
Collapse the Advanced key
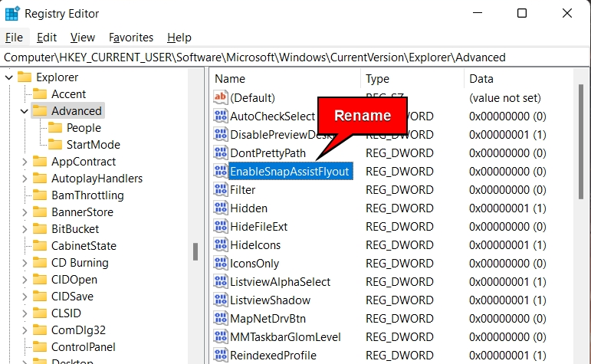click(24, 111)
